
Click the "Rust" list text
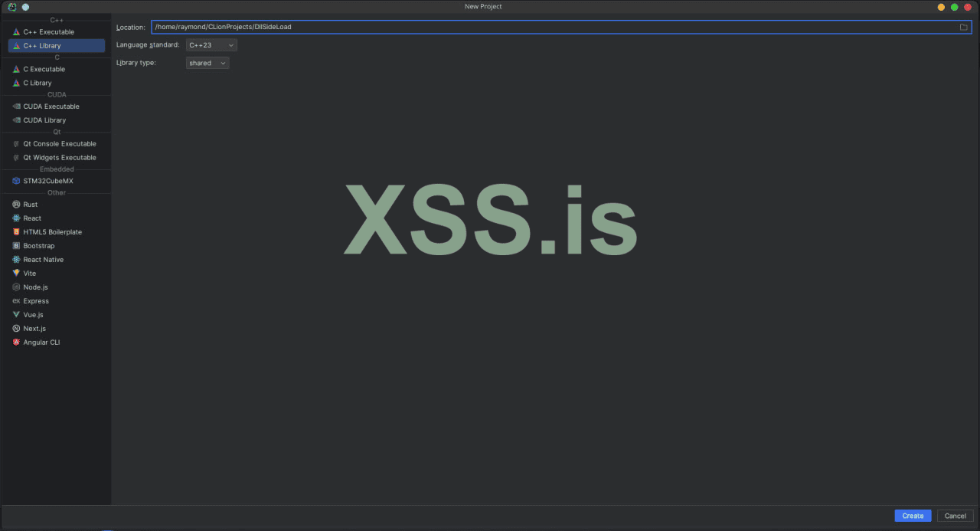pos(31,205)
